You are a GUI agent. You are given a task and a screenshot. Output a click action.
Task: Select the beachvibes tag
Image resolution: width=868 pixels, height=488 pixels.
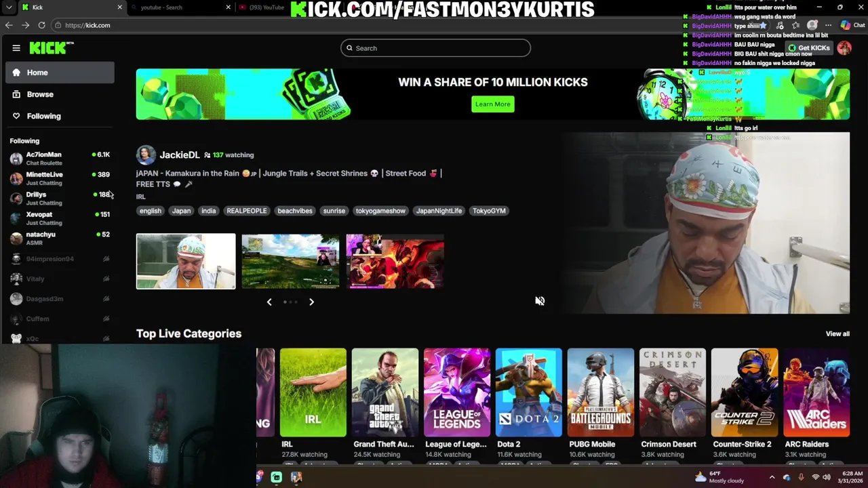(x=295, y=211)
